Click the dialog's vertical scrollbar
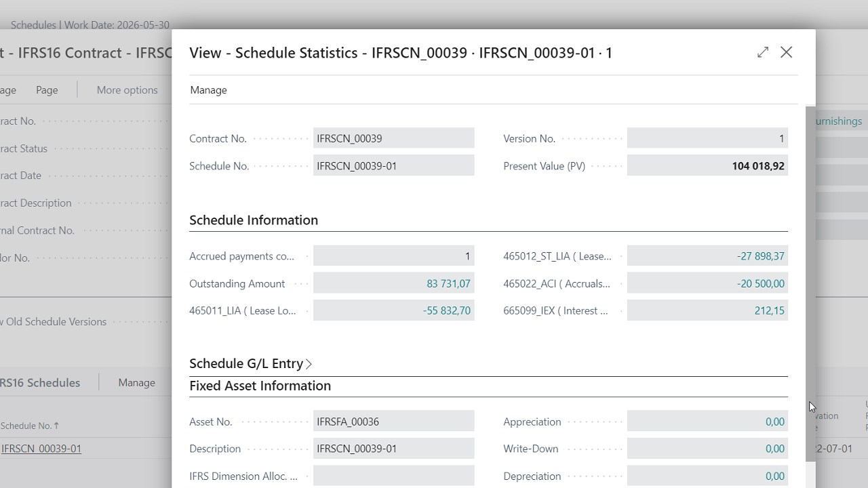Image resolution: width=868 pixels, height=488 pixels. pos(810,285)
